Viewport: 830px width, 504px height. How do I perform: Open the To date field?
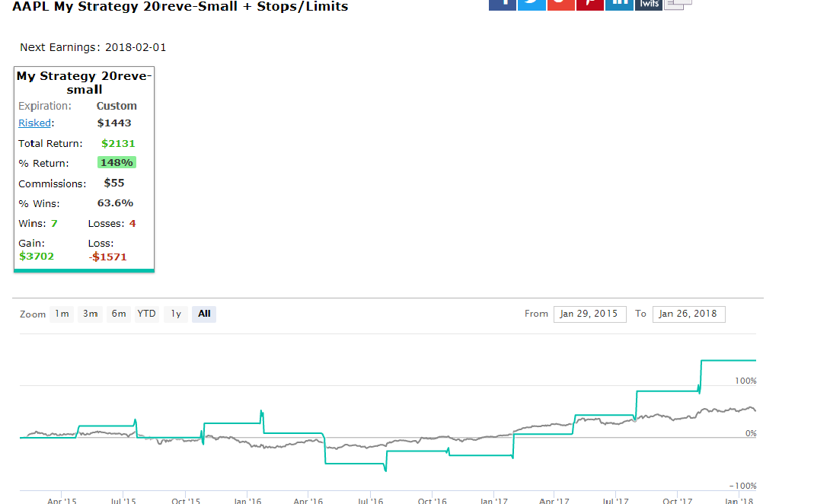[688, 314]
